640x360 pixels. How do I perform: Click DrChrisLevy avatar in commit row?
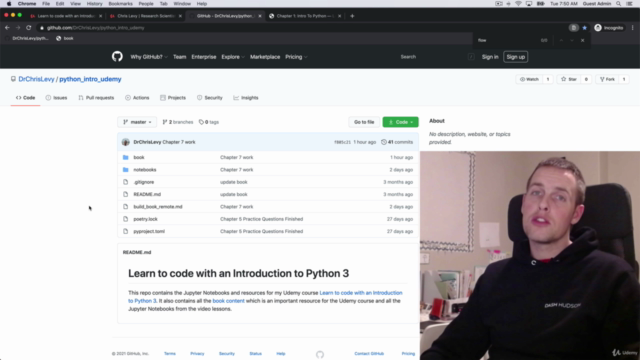(126, 142)
